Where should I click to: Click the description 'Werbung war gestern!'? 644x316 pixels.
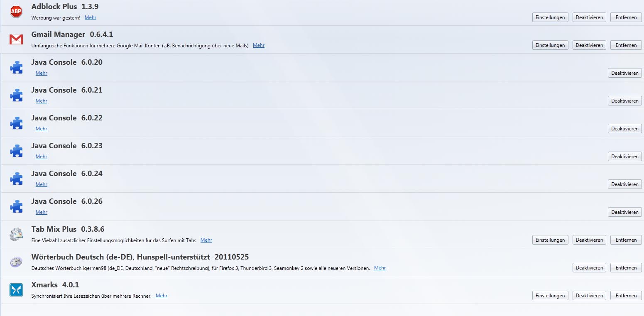(x=56, y=18)
